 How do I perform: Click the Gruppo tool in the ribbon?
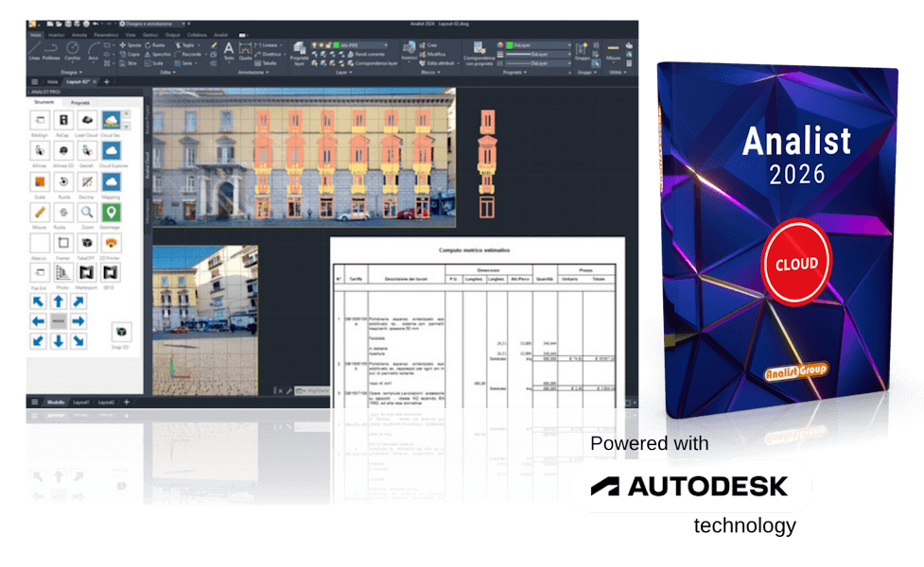click(x=583, y=51)
